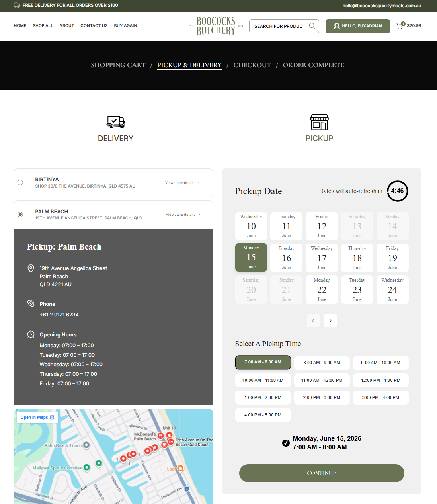This screenshot has width=437, height=504.
Task: Select the 1:00 PM - 2:00 PM slot
Action: (263, 397)
